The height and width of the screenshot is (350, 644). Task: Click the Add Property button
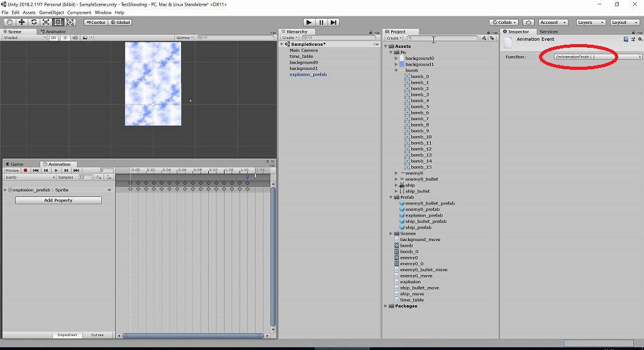pyautogui.click(x=58, y=200)
